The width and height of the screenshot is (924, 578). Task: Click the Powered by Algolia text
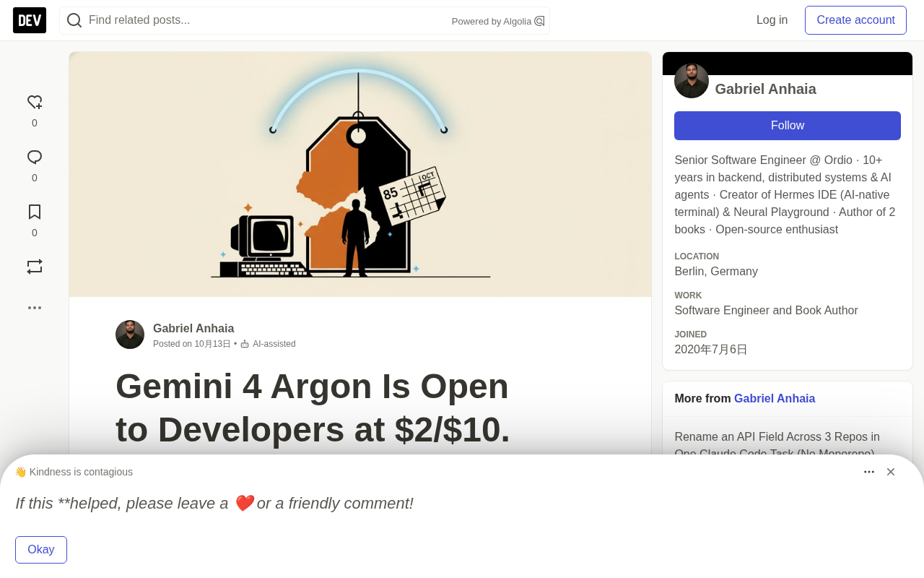[492, 22]
